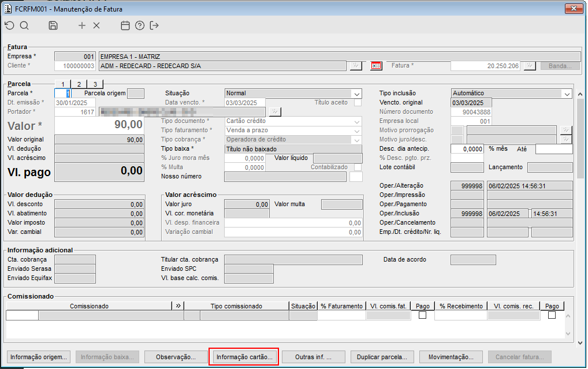Viewport: 588px width, 369px height.
Task: Open the calendar toolbar icon
Action: [x=125, y=25]
